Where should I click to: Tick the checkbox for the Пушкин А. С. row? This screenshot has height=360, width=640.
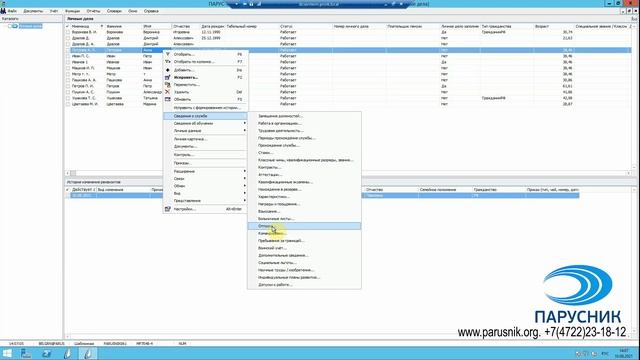[x=68, y=92]
